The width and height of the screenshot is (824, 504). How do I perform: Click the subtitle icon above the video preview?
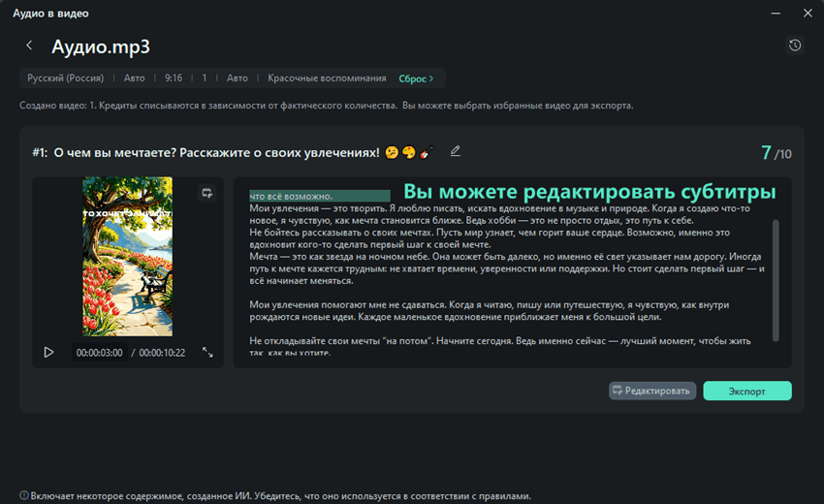click(206, 193)
